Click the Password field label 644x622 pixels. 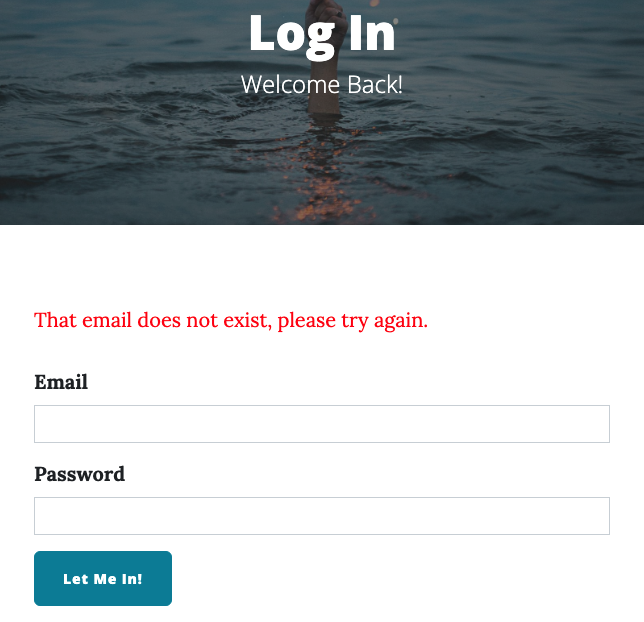coord(79,474)
